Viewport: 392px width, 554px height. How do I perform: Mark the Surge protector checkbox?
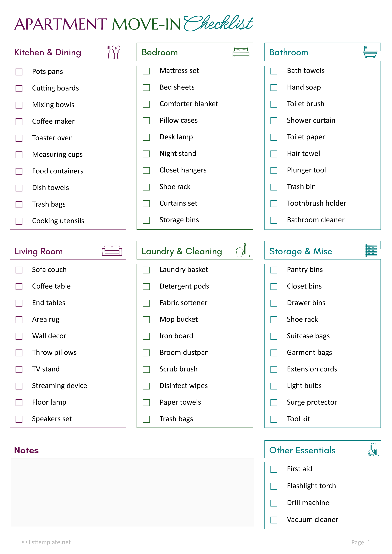(274, 403)
